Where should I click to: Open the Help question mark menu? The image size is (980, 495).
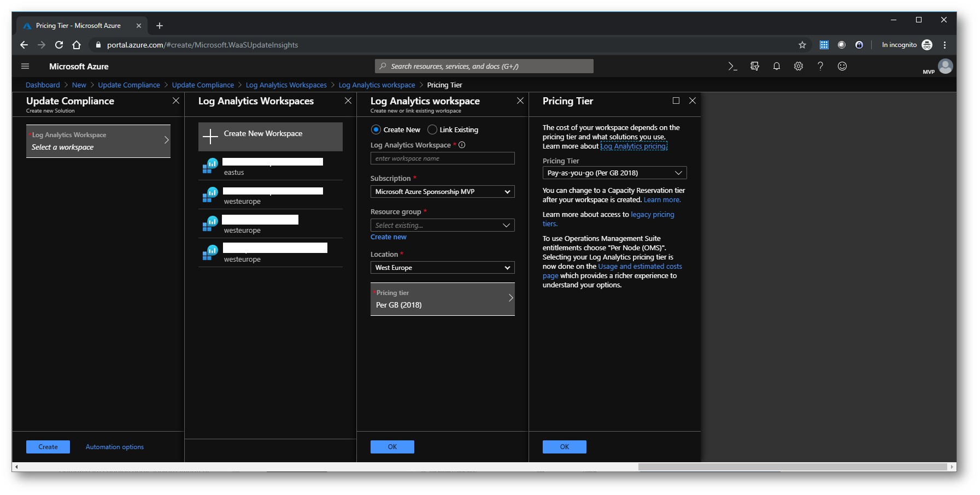[x=820, y=66]
